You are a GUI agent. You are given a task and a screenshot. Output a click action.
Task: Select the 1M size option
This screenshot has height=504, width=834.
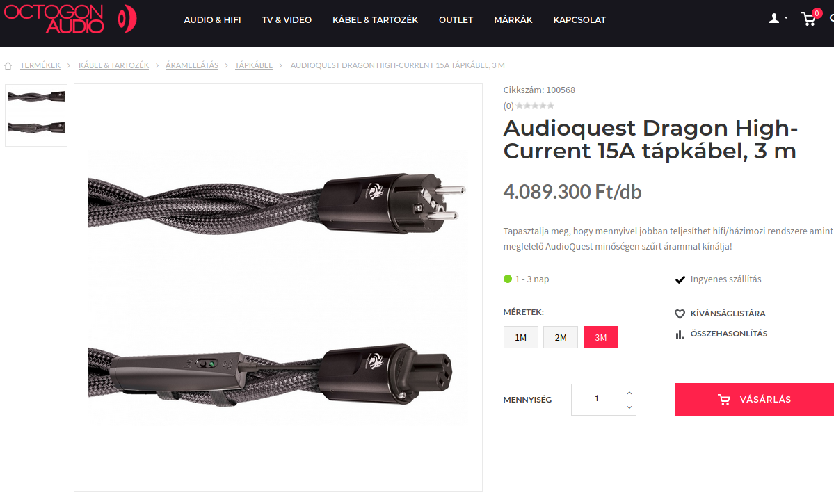point(521,337)
